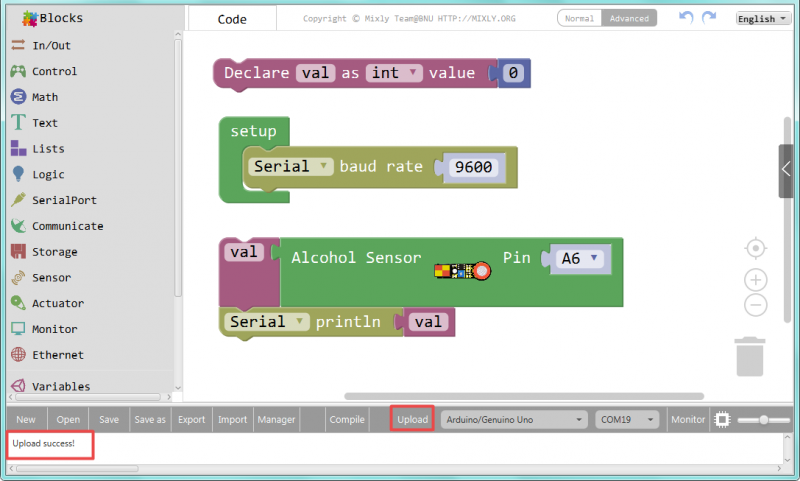Viewport: 800px width, 481px height.
Task: Switch to Normal mode
Action: point(579,18)
